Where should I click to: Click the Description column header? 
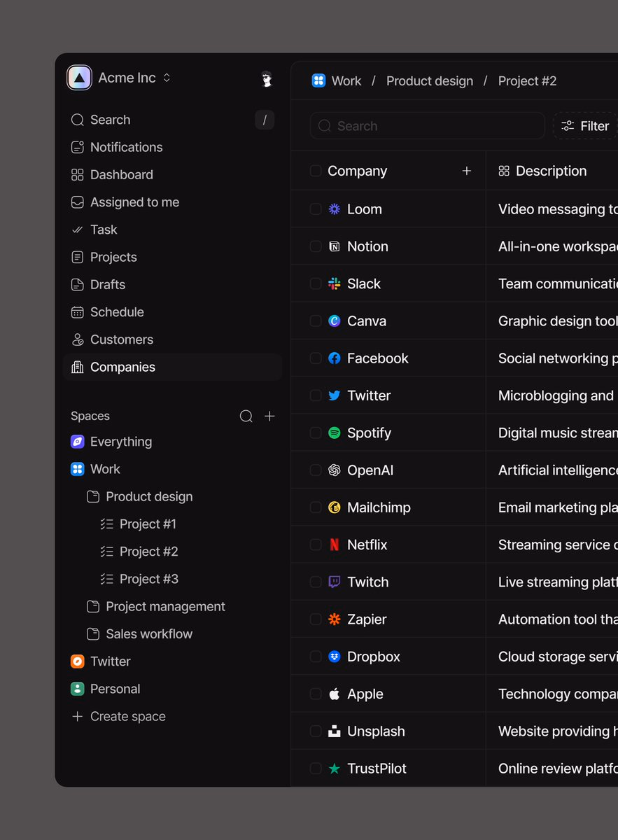[x=543, y=171]
